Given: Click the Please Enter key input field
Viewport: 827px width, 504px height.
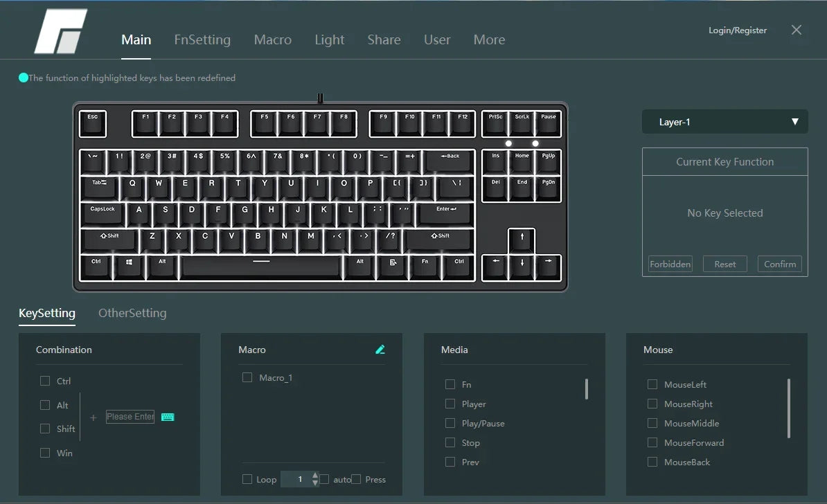Looking at the screenshot, I should [130, 417].
